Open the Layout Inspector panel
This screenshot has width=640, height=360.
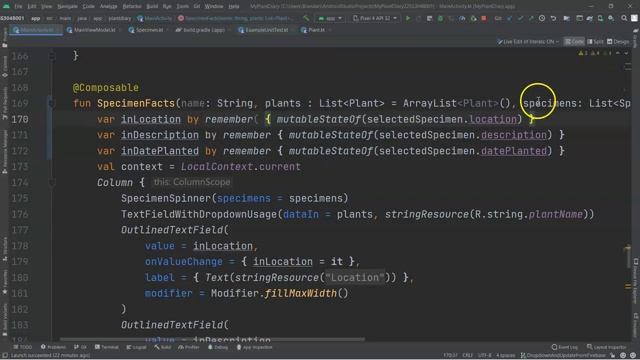click(x=606, y=347)
